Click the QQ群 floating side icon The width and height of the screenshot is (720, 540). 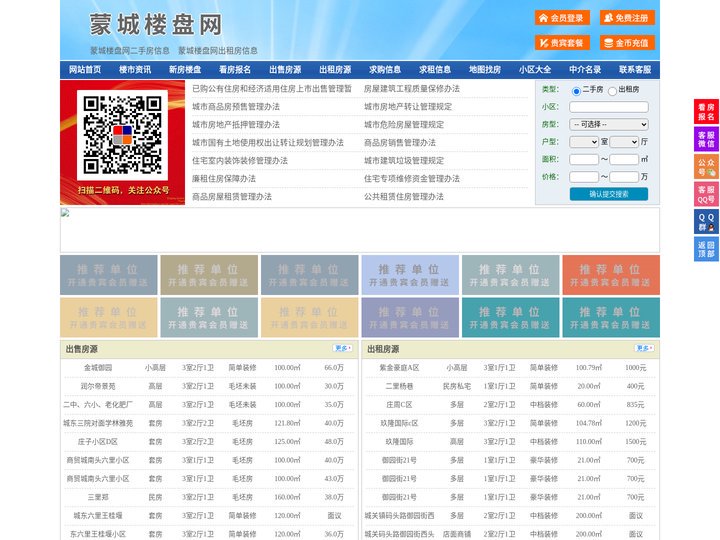coord(706,222)
